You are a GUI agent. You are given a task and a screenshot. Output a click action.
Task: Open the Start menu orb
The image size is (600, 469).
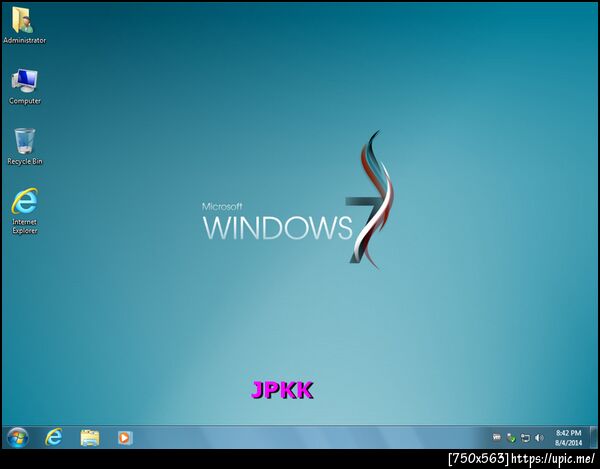click(x=18, y=438)
